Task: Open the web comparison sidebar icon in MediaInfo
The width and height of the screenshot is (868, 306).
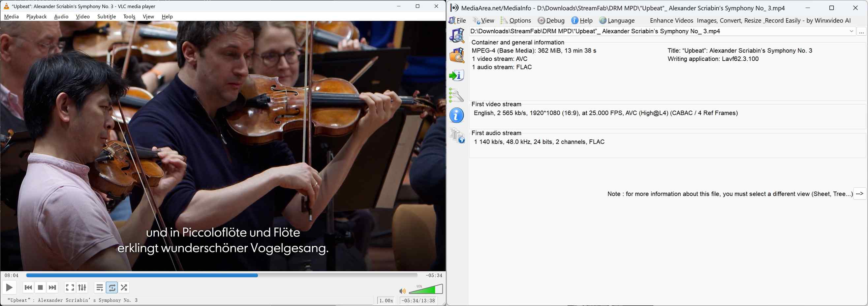Action: tap(457, 136)
